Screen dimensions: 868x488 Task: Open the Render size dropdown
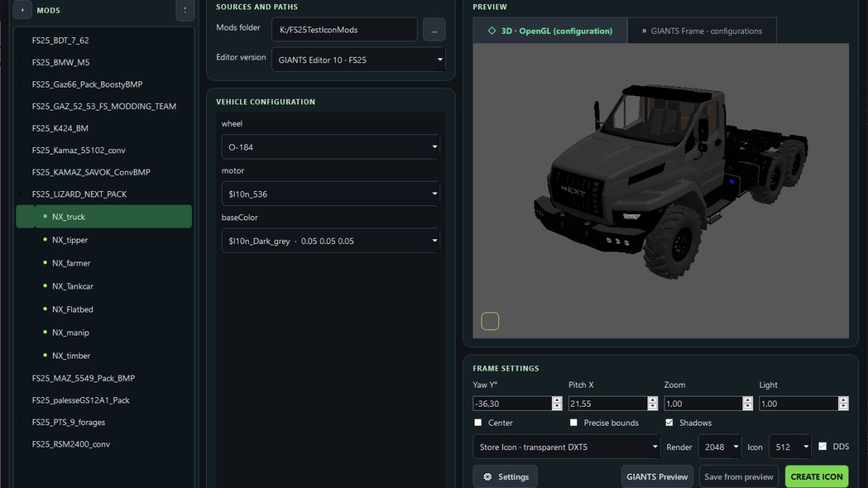pyautogui.click(x=719, y=447)
